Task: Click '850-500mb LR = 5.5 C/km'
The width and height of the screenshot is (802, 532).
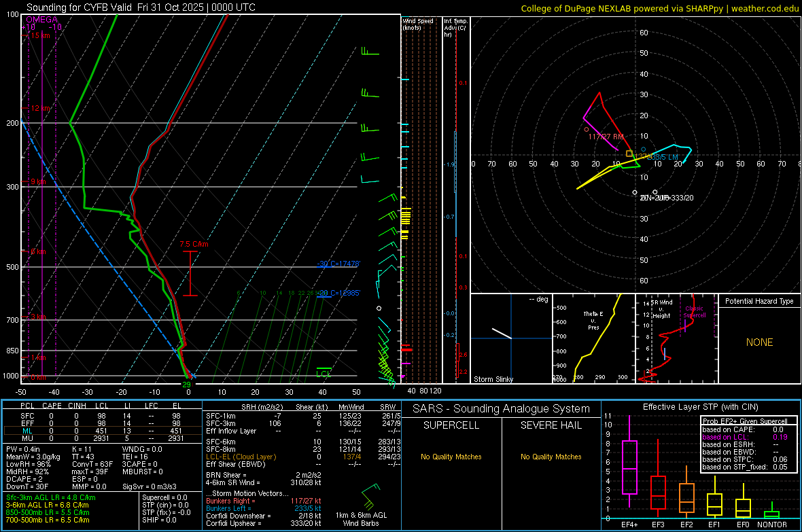Action: coord(48,512)
